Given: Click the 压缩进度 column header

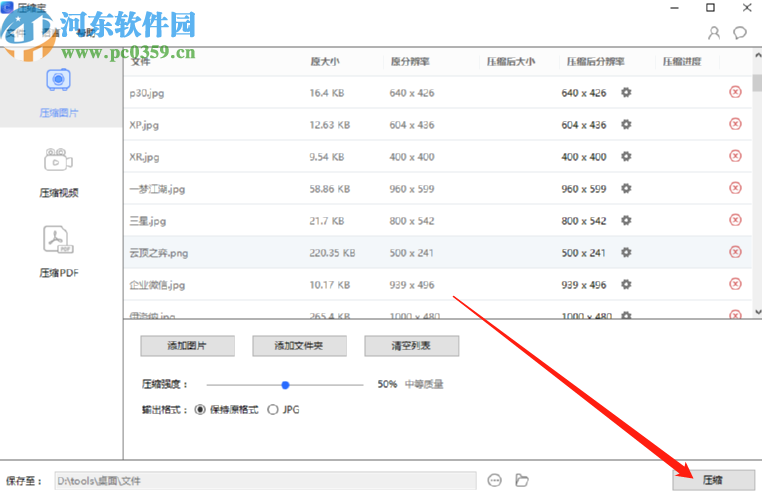Looking at the screenshot, I should 682,62.
